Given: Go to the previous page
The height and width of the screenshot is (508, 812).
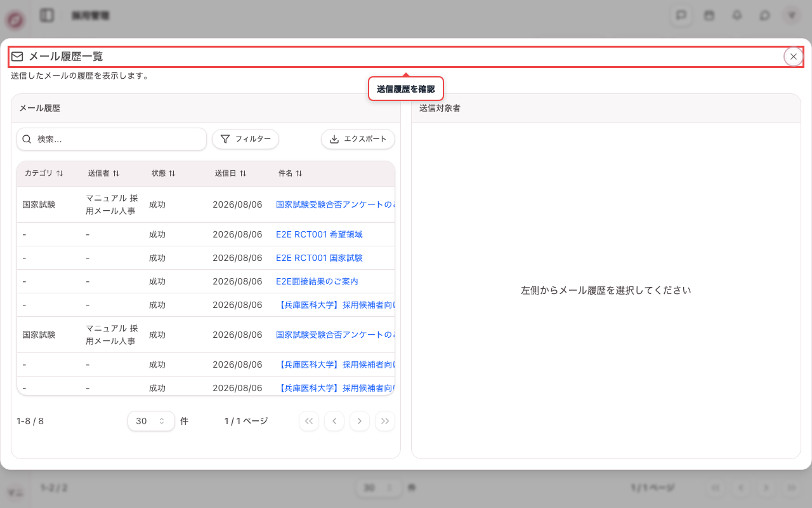Looking at the screenshot, I should [334, 421].
